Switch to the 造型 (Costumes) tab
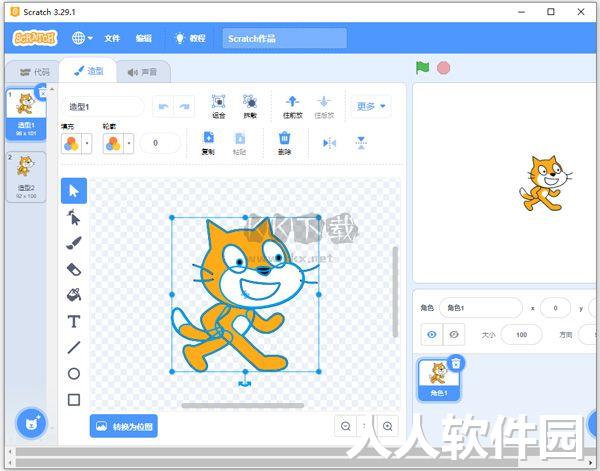This screenshot has height=471, width=600. coord(88,71)
